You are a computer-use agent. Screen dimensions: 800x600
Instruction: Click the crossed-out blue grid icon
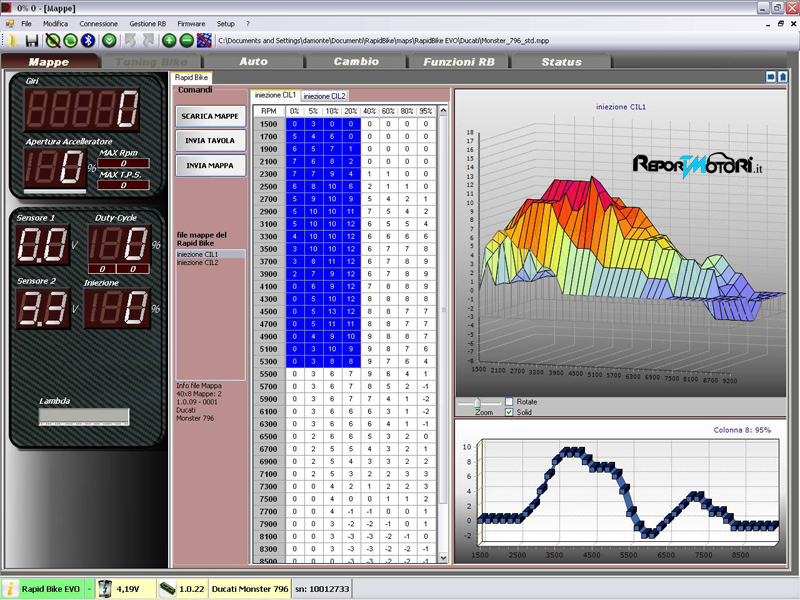point(205,40)
